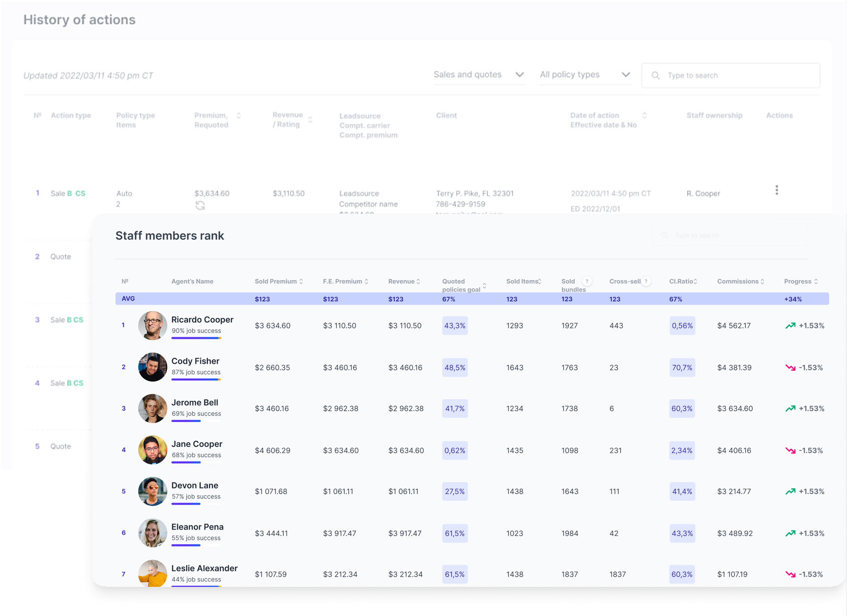The height and width of the screenshot is (616, 847).
Task: Sort staff rank by Progress column
Action: 816,282
